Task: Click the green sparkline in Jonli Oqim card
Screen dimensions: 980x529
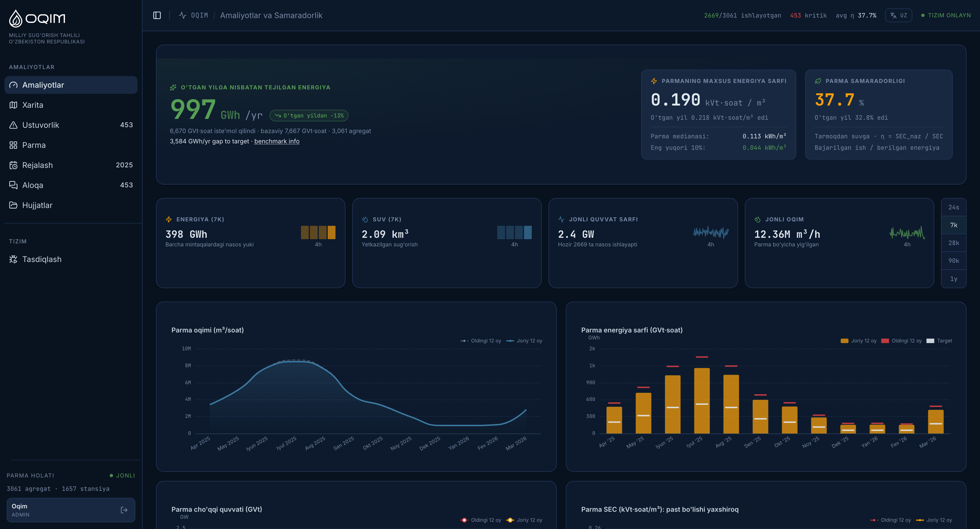Action: click(907, 232)
